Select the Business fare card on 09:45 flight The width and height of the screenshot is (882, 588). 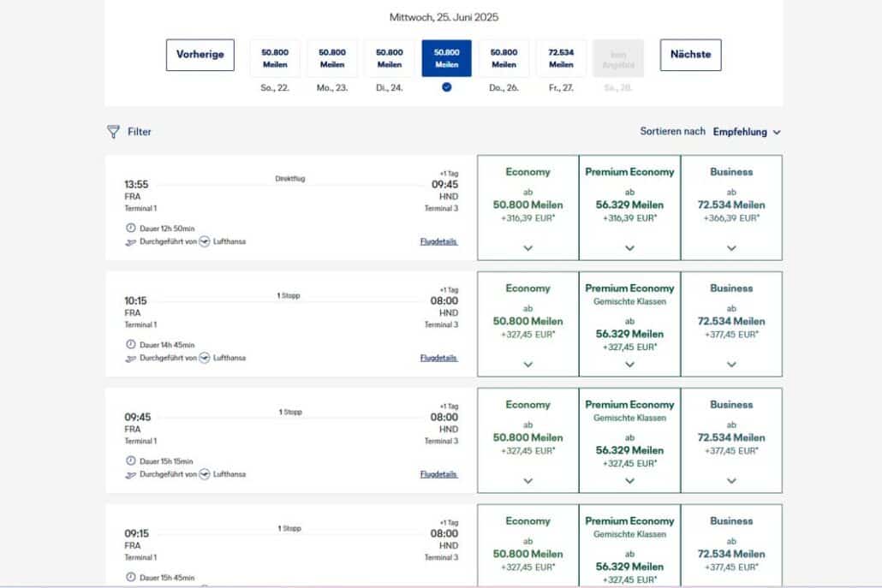(x=731, y=440)
